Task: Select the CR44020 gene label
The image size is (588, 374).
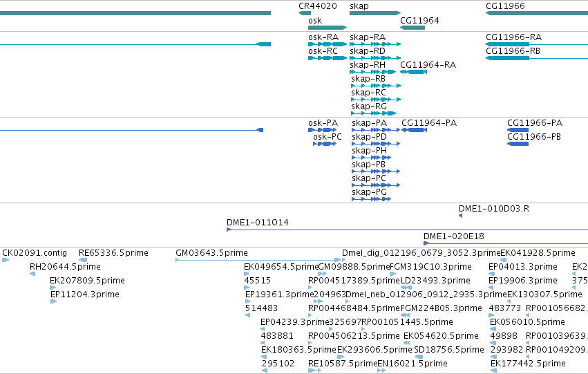Action: pos(318,6)
